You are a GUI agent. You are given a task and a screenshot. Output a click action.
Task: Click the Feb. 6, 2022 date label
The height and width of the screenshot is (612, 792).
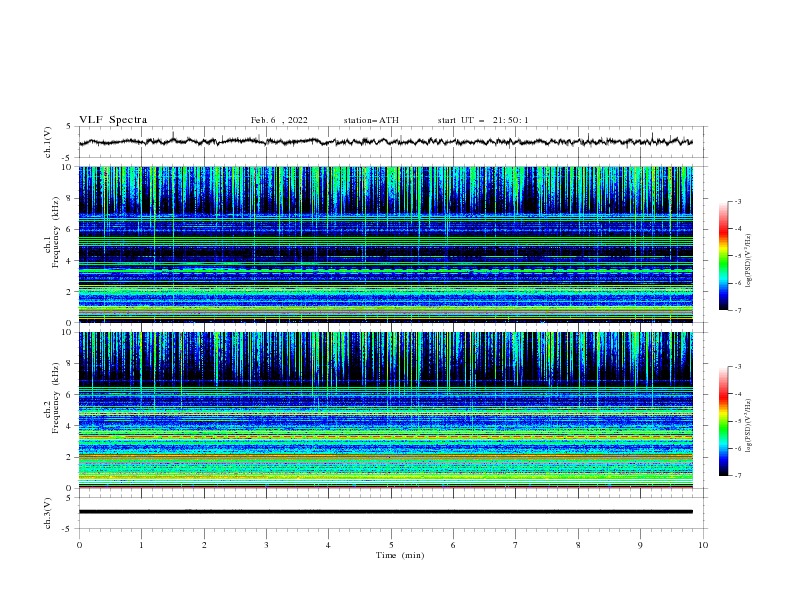point(279,120)
